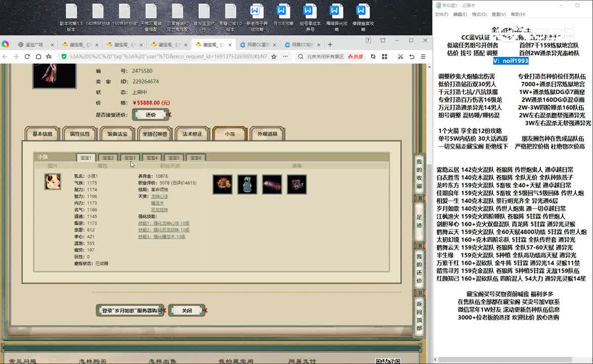Open the address bar three-dot menu
Viewport: 593px width, 364px height.
tap(285, 57)
